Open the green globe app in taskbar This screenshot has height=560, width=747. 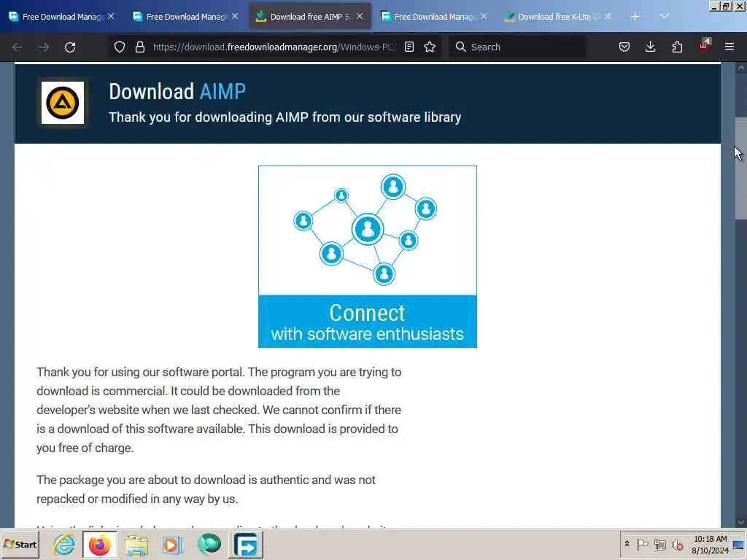[x=209, y=545]
